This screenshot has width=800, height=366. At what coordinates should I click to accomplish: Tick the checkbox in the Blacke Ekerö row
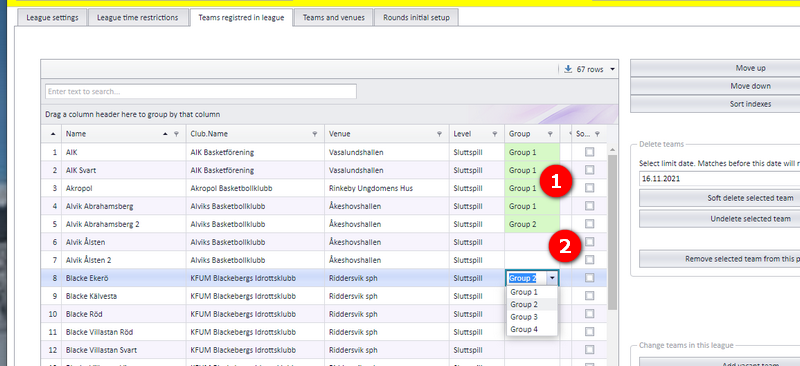589,278
